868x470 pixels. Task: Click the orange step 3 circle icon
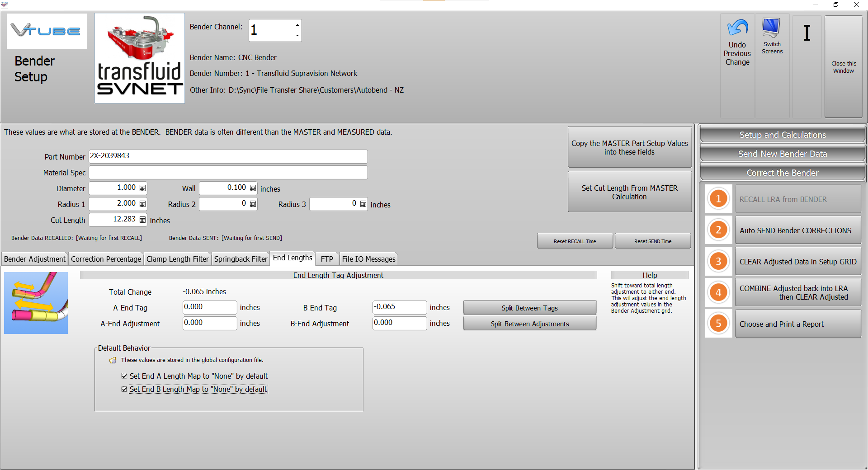click(718, 261)
